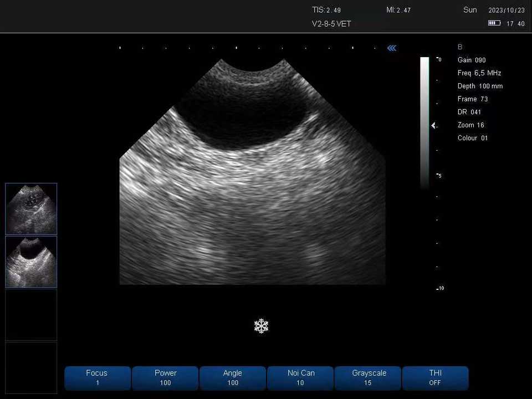
Task: Click the Zoom 16 parameter
Action: point(471,125)
